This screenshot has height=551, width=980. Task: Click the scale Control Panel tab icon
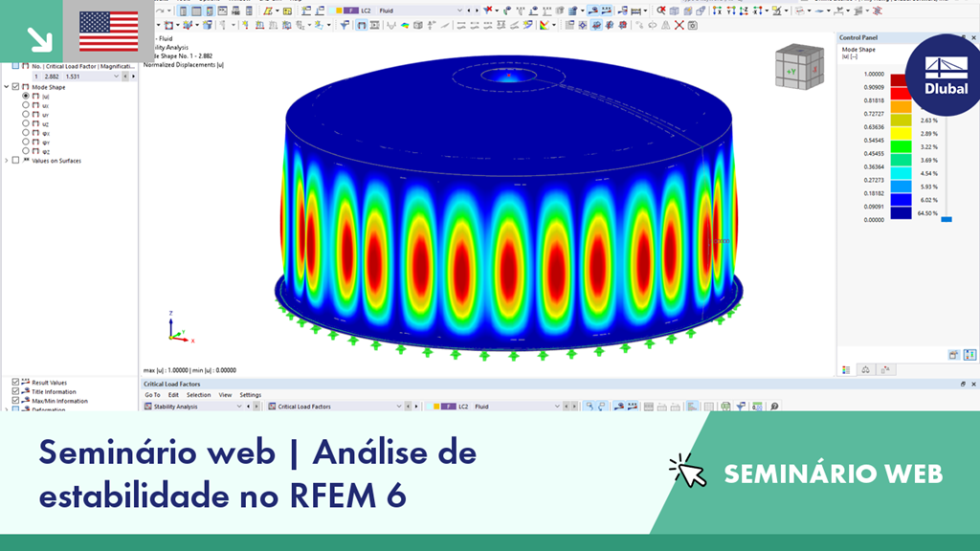click(865, 370)
